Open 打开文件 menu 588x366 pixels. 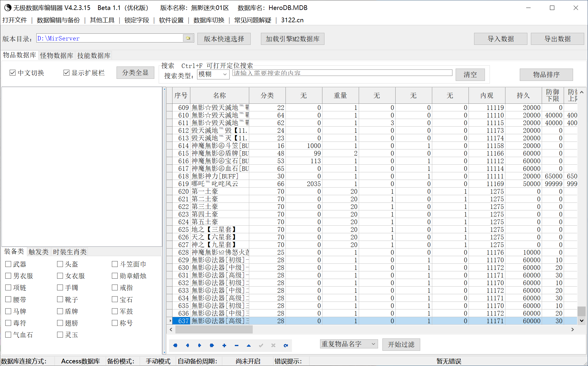point(15,20)
